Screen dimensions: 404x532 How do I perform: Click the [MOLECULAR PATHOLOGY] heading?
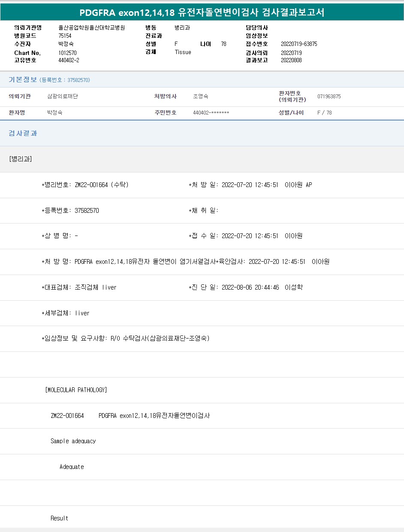(76, 390)
